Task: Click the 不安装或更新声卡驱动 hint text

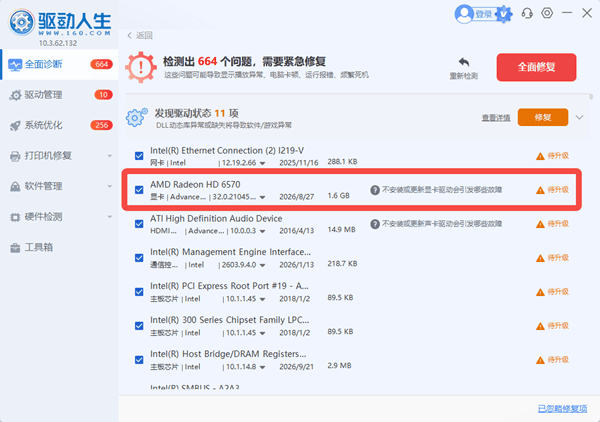Action: tap(442, 224)
